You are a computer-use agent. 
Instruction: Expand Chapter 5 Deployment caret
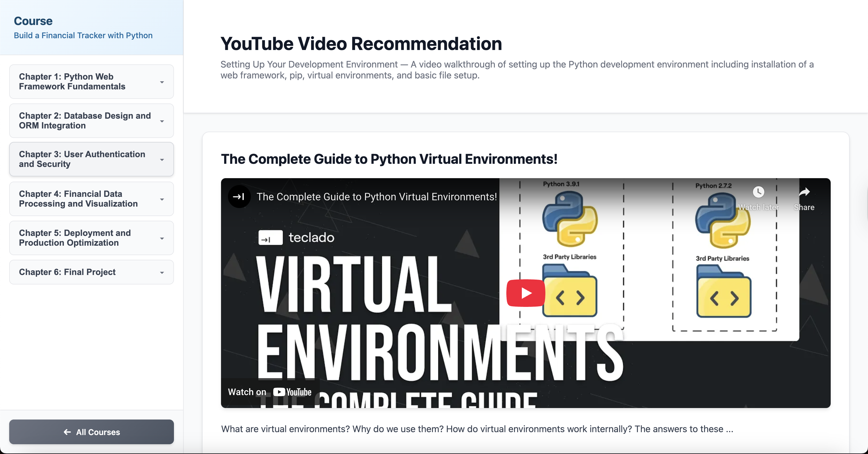point(162,238)
